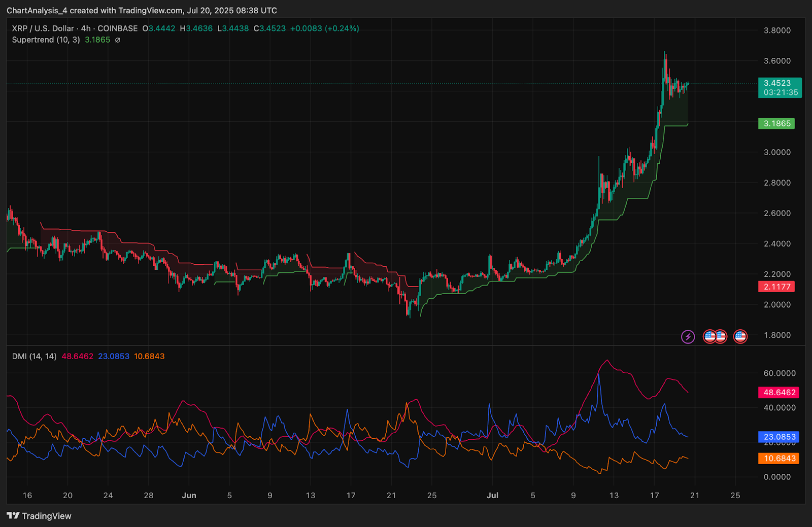
Task: Click the pink 48.6462 ADX value label
Action: point(779,392)
